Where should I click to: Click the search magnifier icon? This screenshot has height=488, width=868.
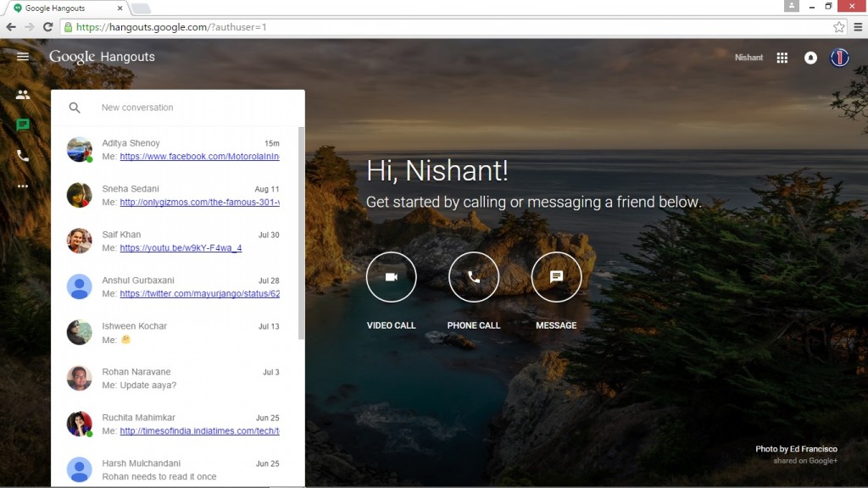(75, 108)
